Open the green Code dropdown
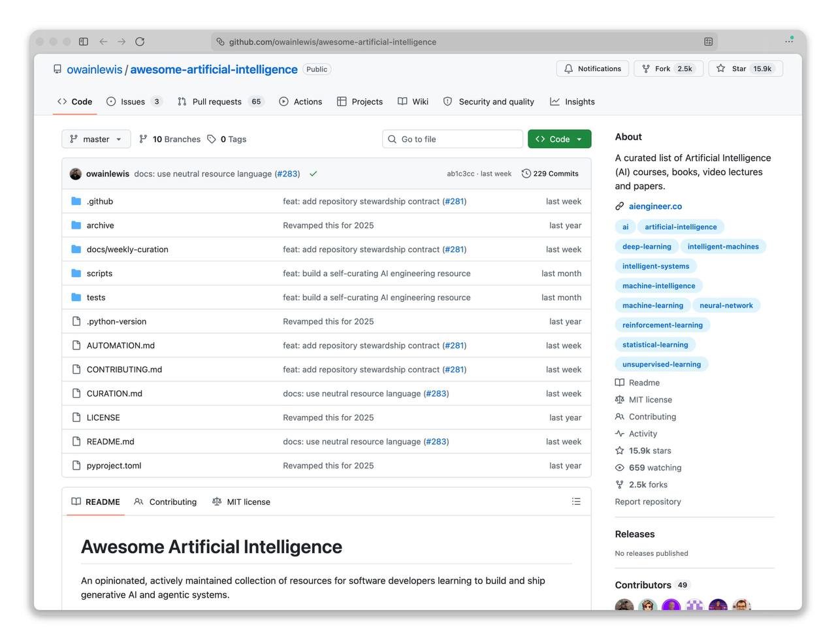The height and width of the screenshot is (644, 836). coord(560,139)
